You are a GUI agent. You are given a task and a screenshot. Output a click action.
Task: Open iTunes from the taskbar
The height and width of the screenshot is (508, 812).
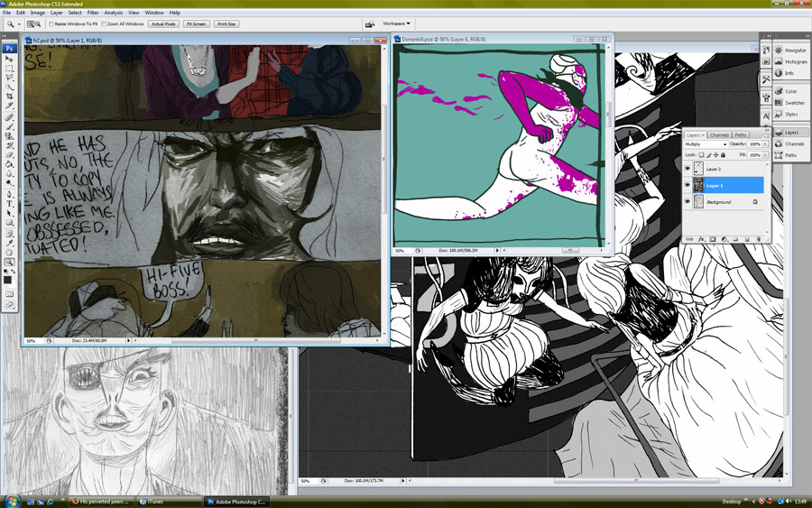169,502
